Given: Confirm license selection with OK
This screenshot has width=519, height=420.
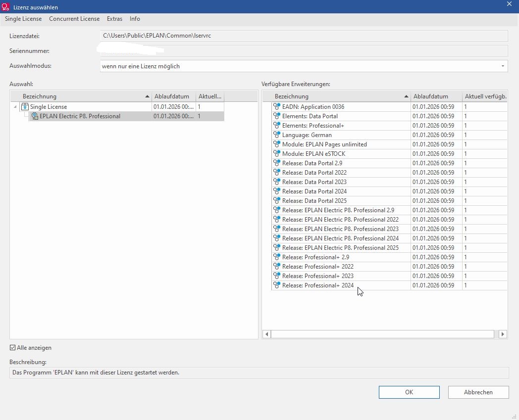Looking at the screenshot, I should (409, 392).
